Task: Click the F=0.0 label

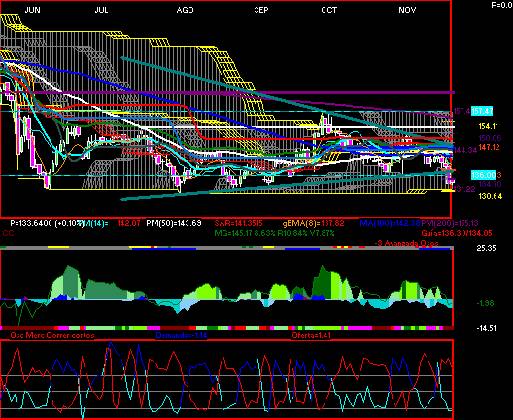Action: (x=502, y=5)
